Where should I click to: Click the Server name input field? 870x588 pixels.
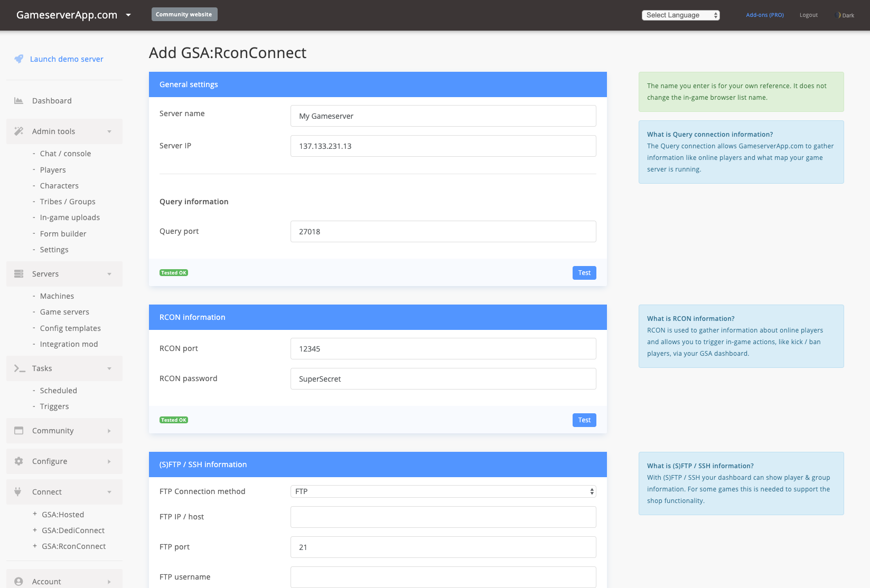coord(443,116)
